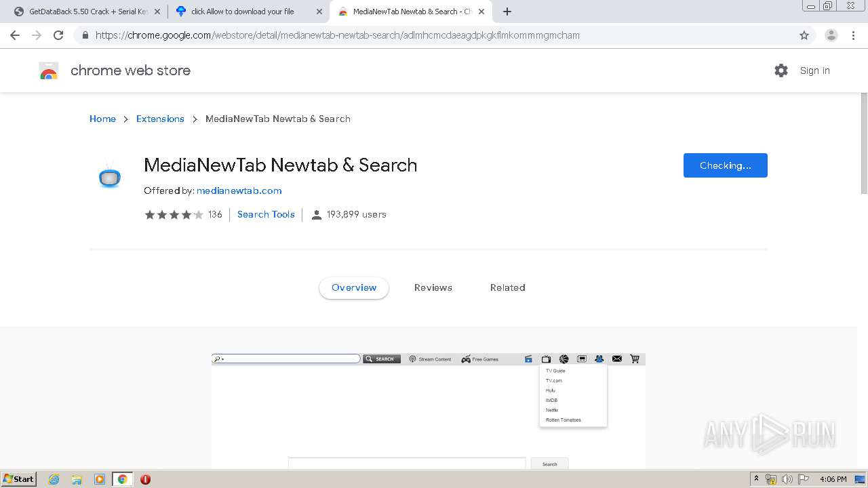
Task: Sign in to Chrome Web Store
Action: coord(814,70)
